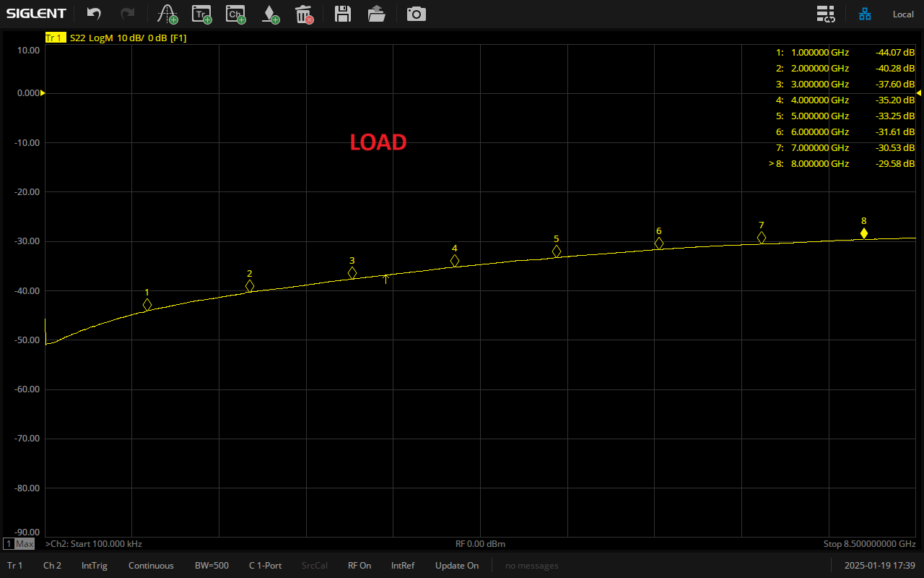Select the Tr 1 trace label tab
Screen dimensions: 924x578
[55, 38]
